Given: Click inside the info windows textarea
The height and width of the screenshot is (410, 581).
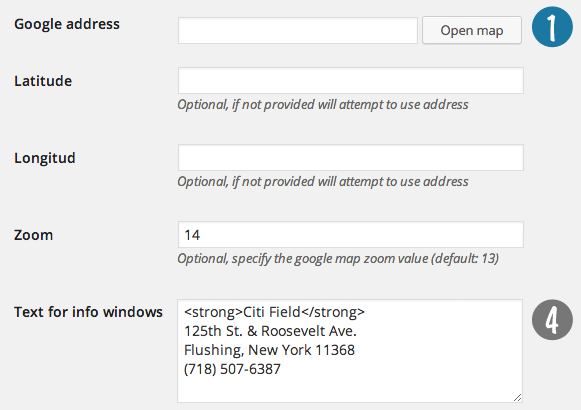Looking at the screenshot, I should 350,351.
